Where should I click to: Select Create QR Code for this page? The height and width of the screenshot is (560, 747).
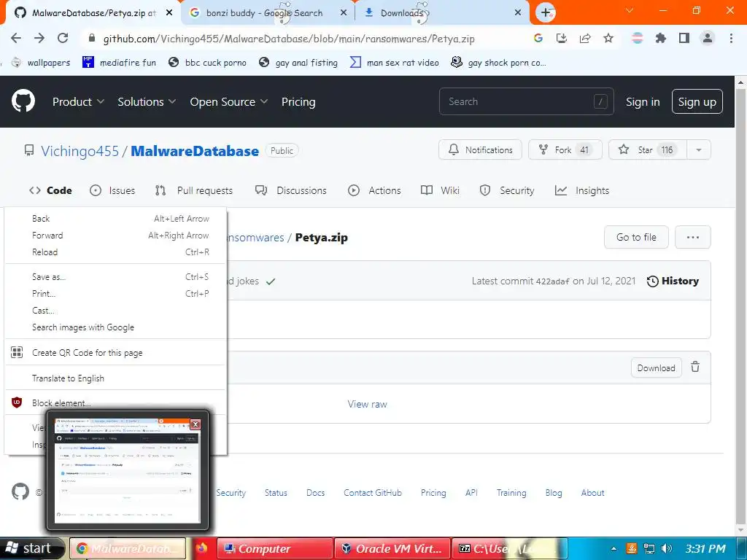115,352
